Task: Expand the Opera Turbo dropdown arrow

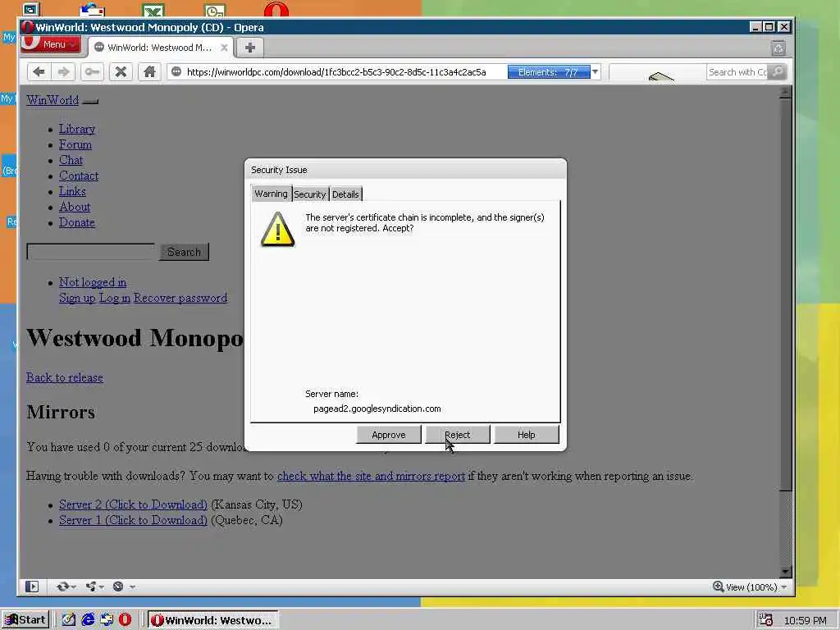Action: [132, 587]
